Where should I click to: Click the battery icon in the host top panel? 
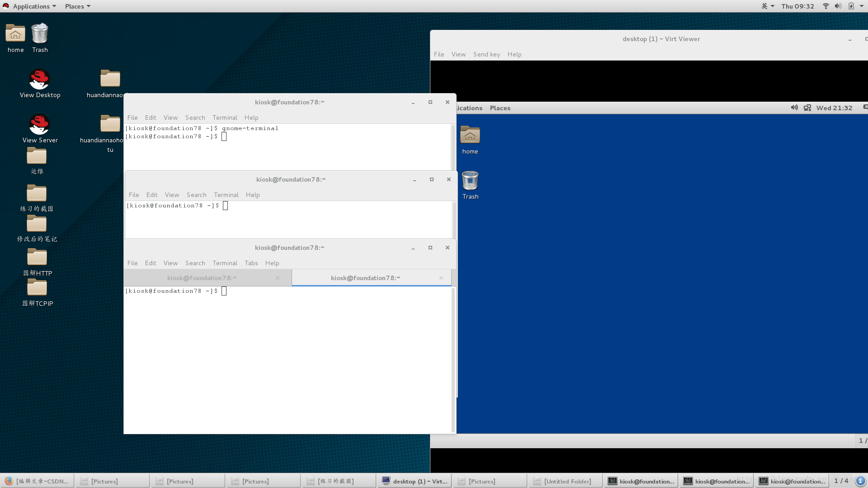(851, 6)
